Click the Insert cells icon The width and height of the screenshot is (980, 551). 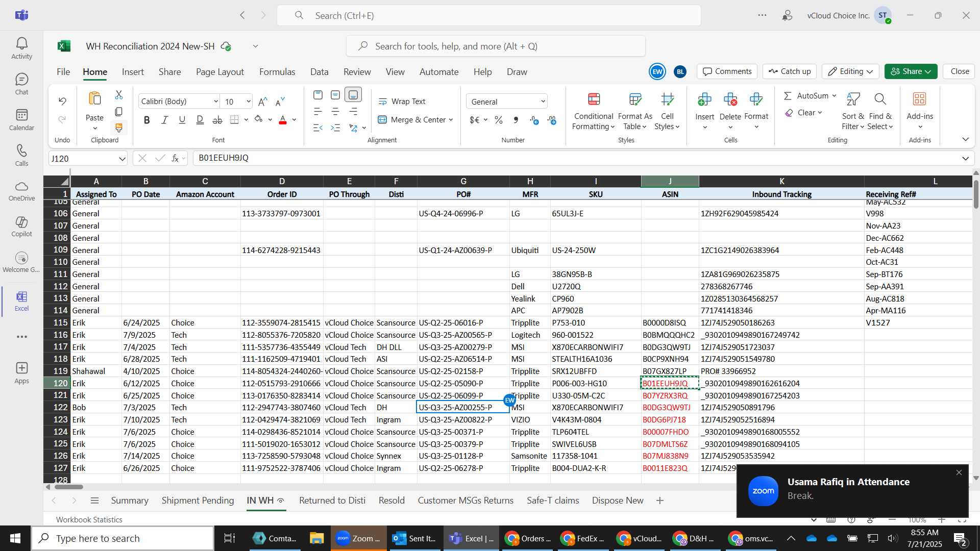pyautogui.click(x=704, y=99)
